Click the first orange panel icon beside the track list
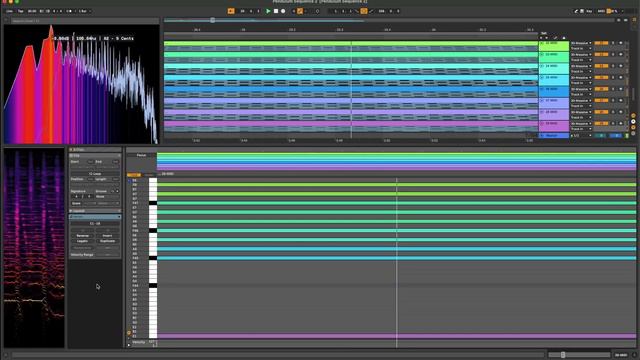This screenshot has height=360, width=640. click(633, 116)
